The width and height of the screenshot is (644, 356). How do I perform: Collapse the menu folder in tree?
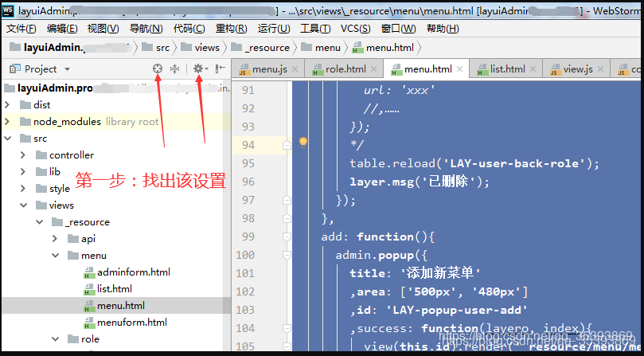56,256
